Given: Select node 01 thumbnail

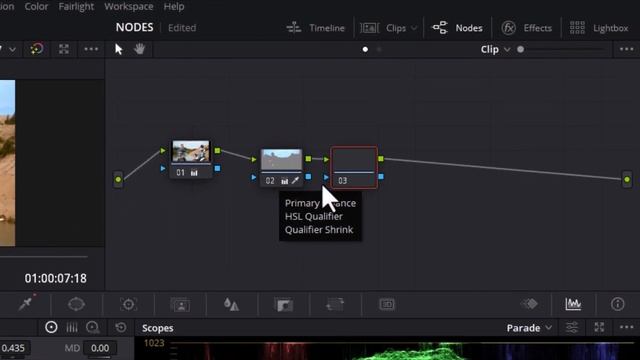Looking at the screenshot, I should (191, 151).
